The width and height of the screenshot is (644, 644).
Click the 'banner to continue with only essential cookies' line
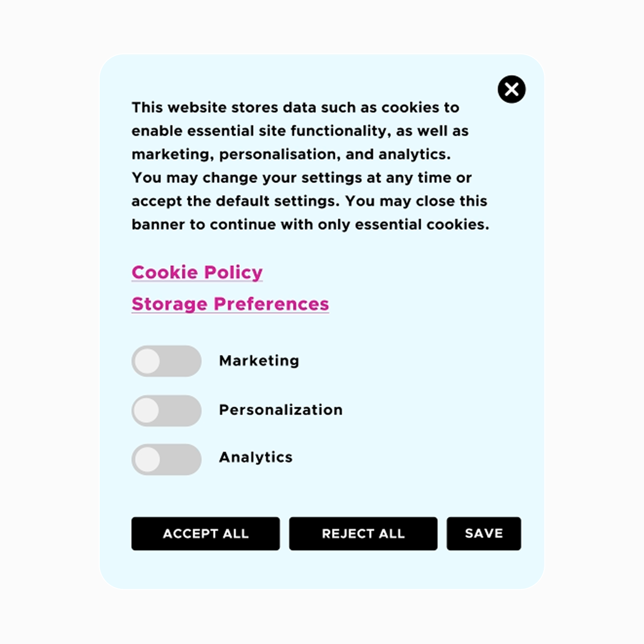tap(310, 225)
